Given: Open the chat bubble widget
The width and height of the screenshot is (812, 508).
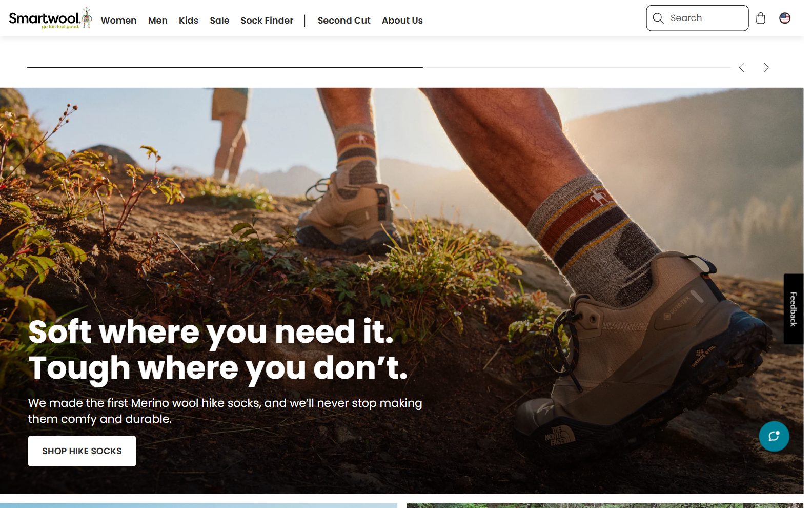Looking at the screenshot, I should (774, 436).
